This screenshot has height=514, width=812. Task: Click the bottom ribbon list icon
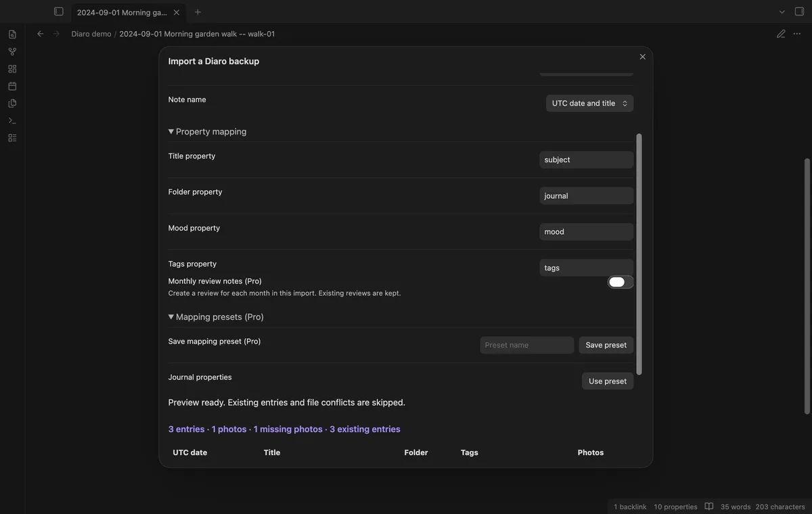pyautogui.click(x=12, y=138)
